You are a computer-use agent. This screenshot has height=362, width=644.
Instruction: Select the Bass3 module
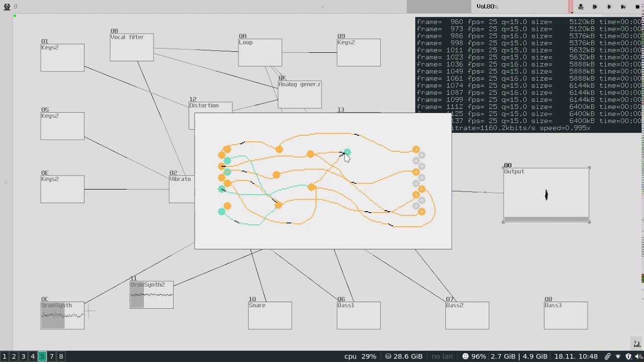(566, 316)
